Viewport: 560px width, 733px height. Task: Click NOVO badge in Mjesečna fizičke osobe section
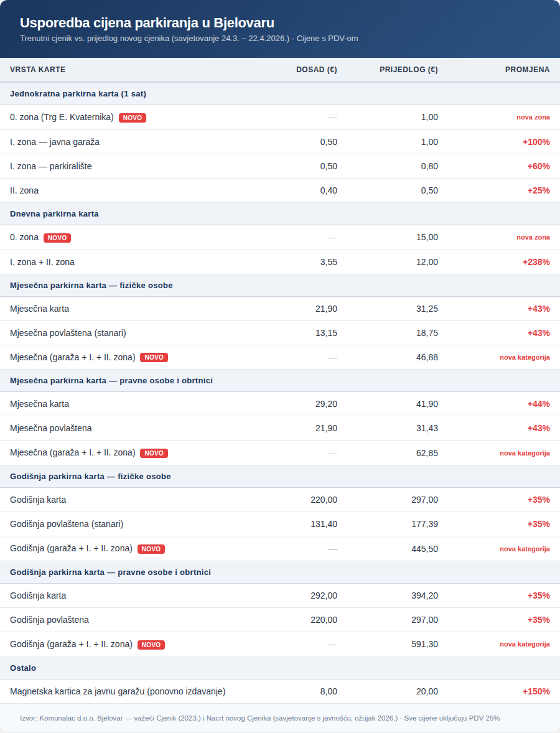[154, 358]
